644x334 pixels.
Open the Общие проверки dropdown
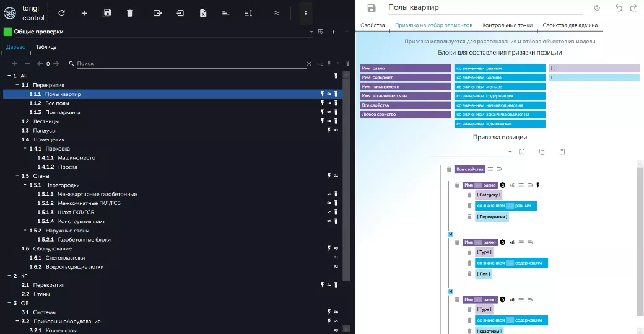tap(311, 32)
